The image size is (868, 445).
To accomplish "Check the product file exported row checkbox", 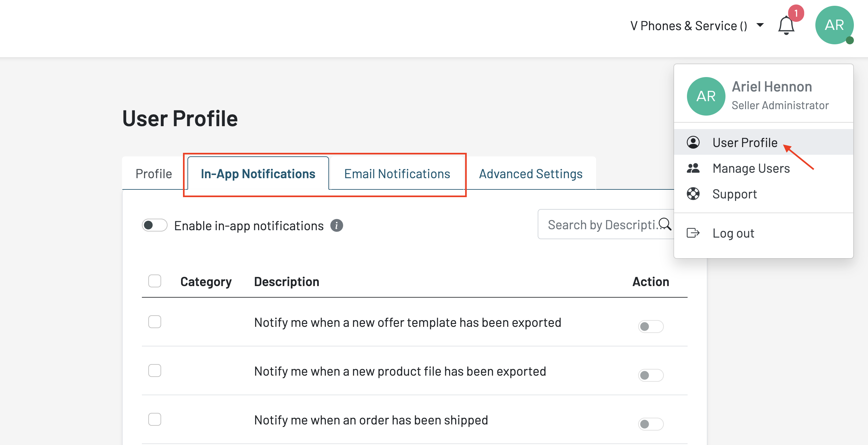I will pyautogui.click(x=155, y=371).
